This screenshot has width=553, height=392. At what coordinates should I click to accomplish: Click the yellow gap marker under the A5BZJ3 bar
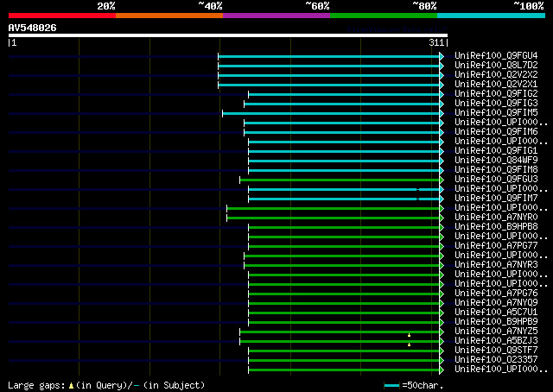409,345
